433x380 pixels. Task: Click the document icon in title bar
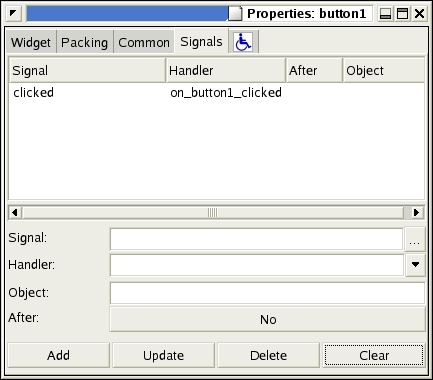pos(235,14)
